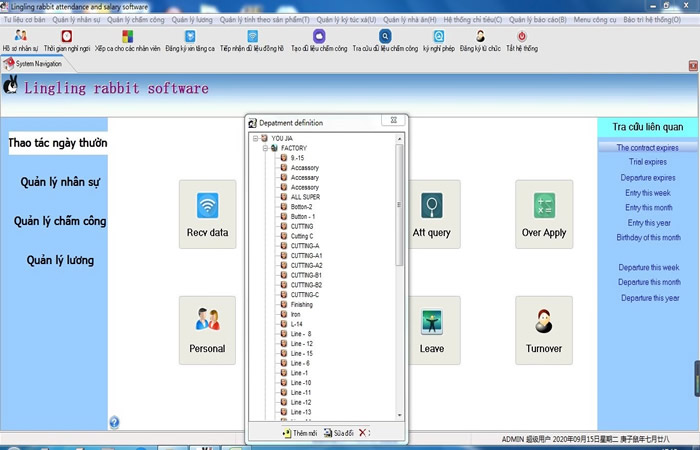
Task: Open the Recv data navigation tile
Action: pyautogui.click(x=208, y=214)
